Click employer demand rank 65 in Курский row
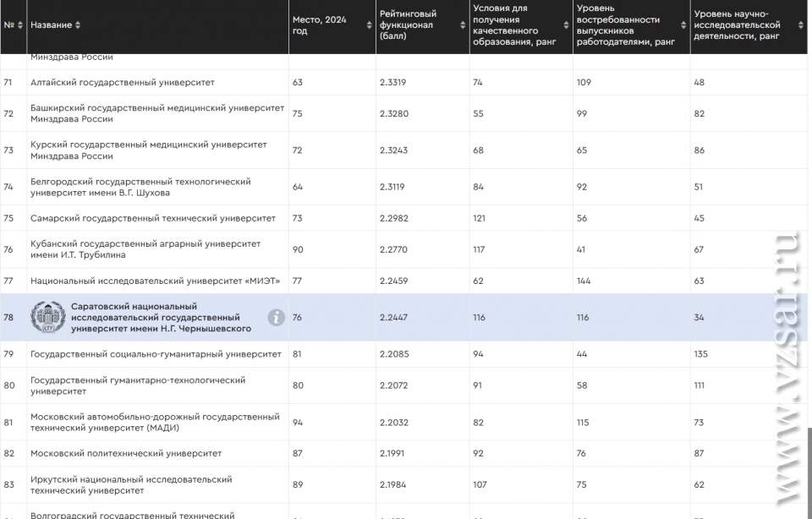The height and width of the screenshot is (519, 812). point(582,150)
